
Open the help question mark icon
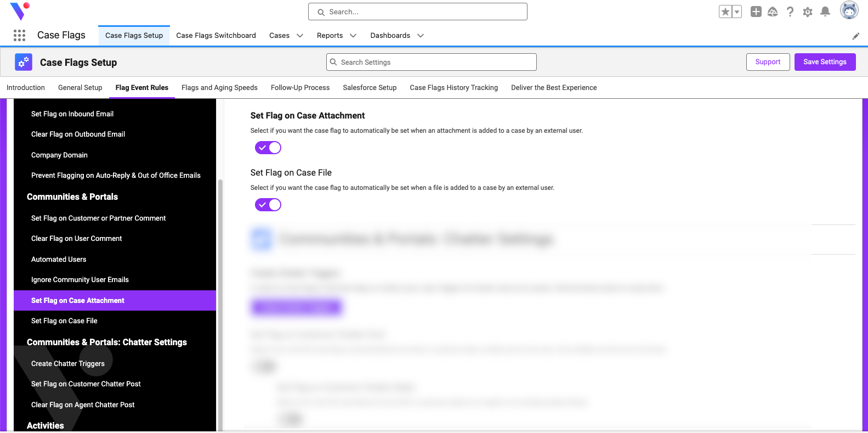[x=790, y=12]
